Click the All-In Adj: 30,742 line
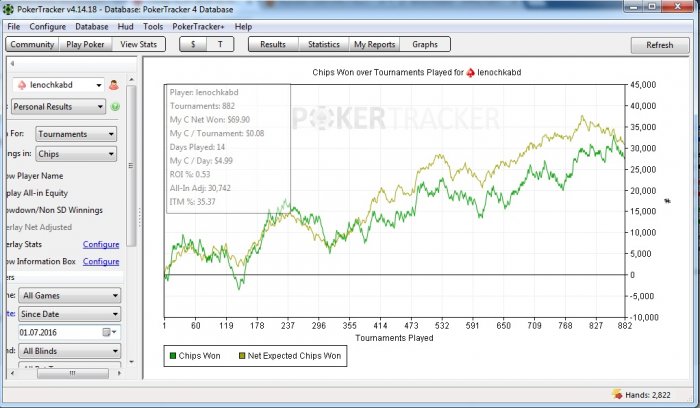 200,188
